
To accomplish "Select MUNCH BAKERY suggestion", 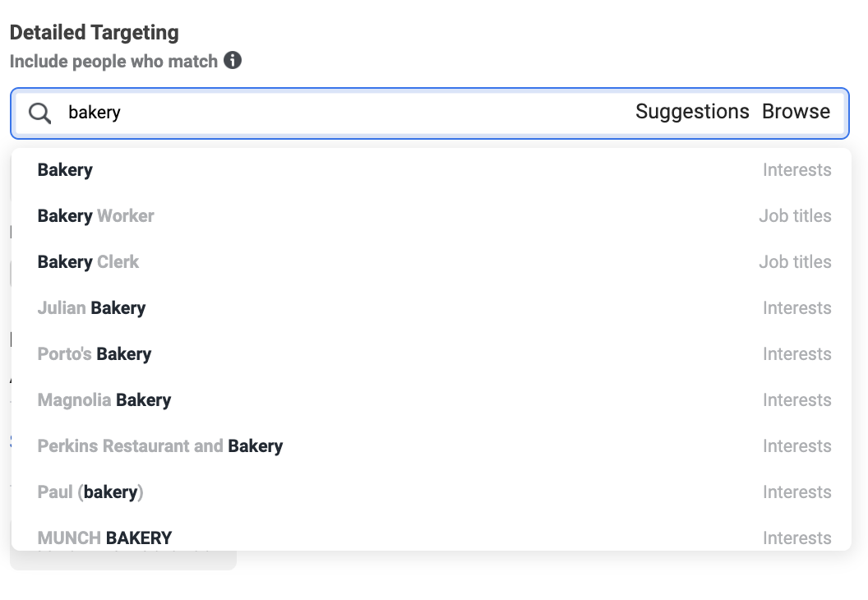I will pyautogui.click(x=104, y=538).
